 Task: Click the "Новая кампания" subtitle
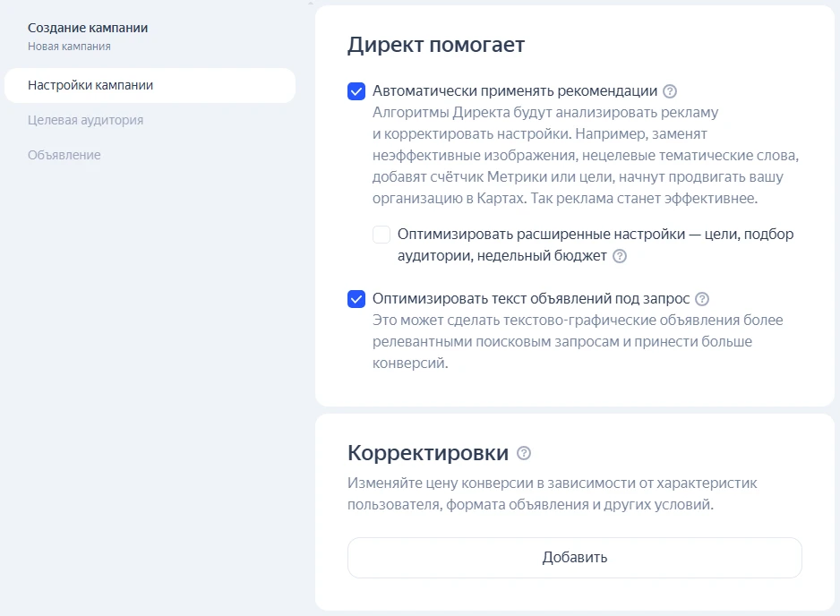tap(69, 46)
